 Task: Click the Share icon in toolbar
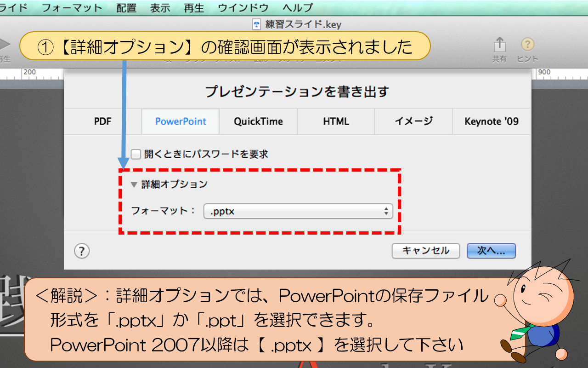[x=499, y=45]
